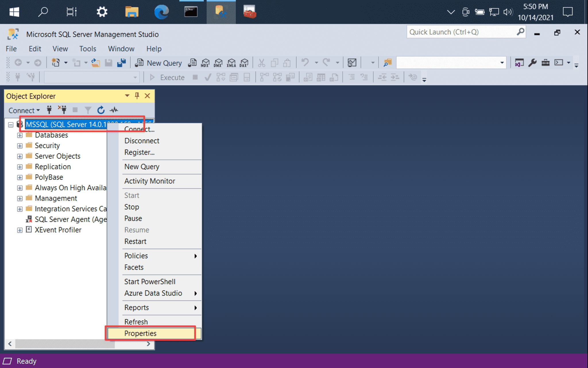
Task: Click the New Query toolbar button
Action: pyautogui.click(x=158, y=63)
